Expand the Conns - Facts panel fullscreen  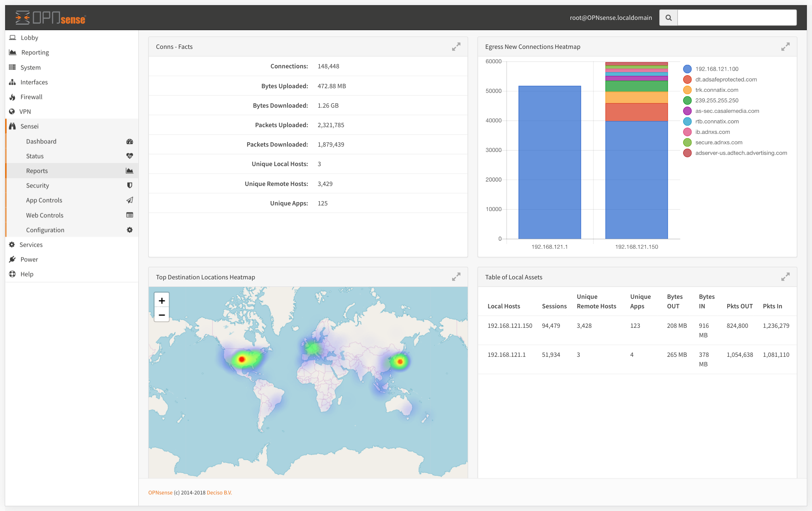coord(456,46)
